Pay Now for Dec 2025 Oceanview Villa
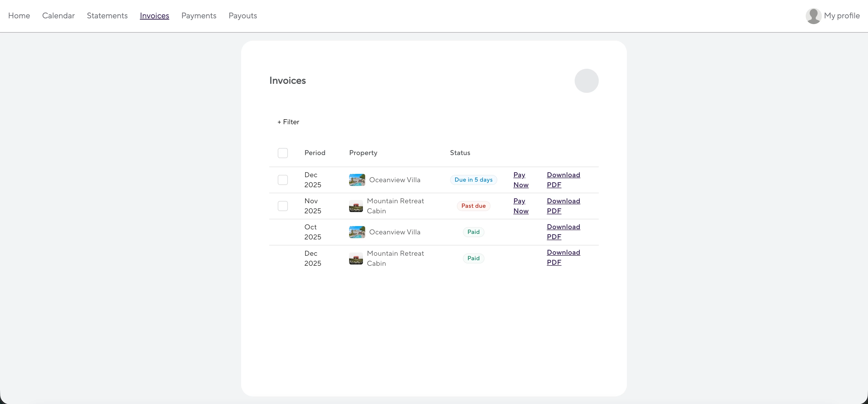 pos(521,180)
